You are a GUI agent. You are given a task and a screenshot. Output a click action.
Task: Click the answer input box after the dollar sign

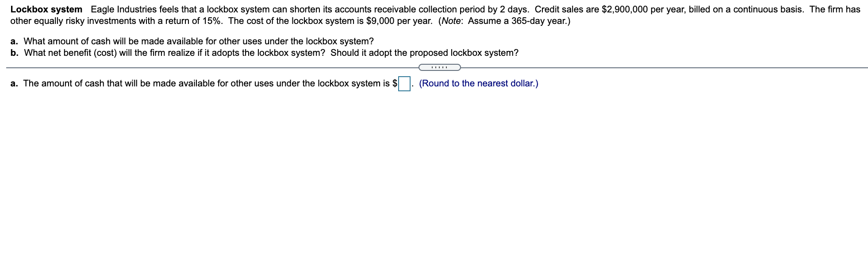point(403,83)
